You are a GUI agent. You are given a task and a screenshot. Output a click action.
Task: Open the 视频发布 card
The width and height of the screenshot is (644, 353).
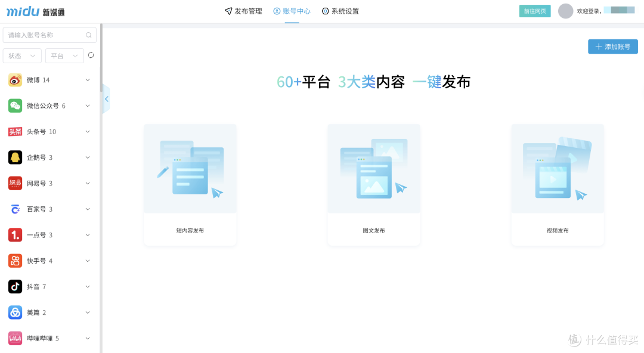click(558, 185)
